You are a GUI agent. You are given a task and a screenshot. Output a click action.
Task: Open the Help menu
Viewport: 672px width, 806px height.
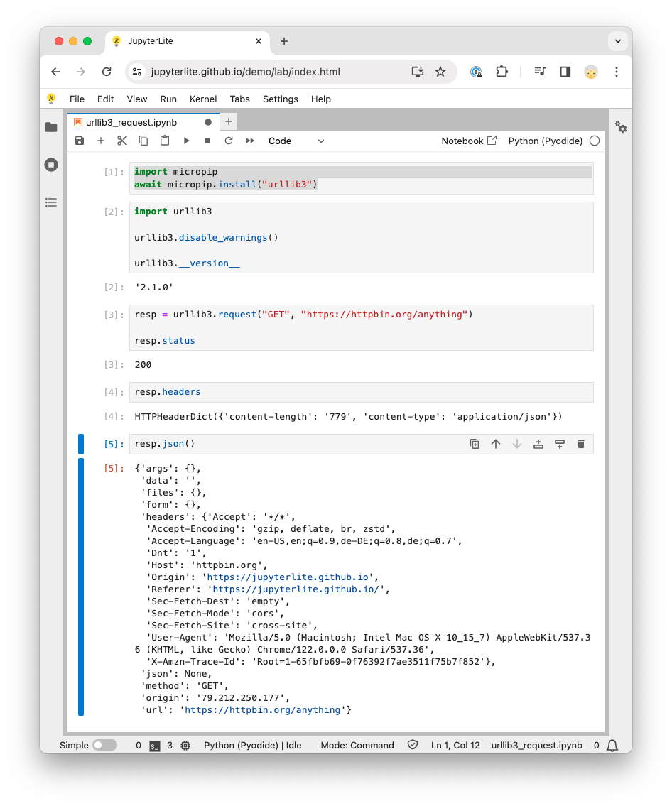321,99
